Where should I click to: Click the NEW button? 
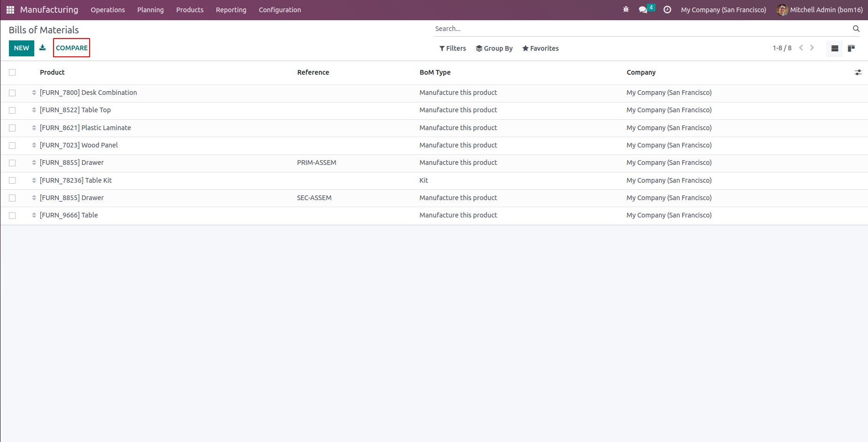22,48
